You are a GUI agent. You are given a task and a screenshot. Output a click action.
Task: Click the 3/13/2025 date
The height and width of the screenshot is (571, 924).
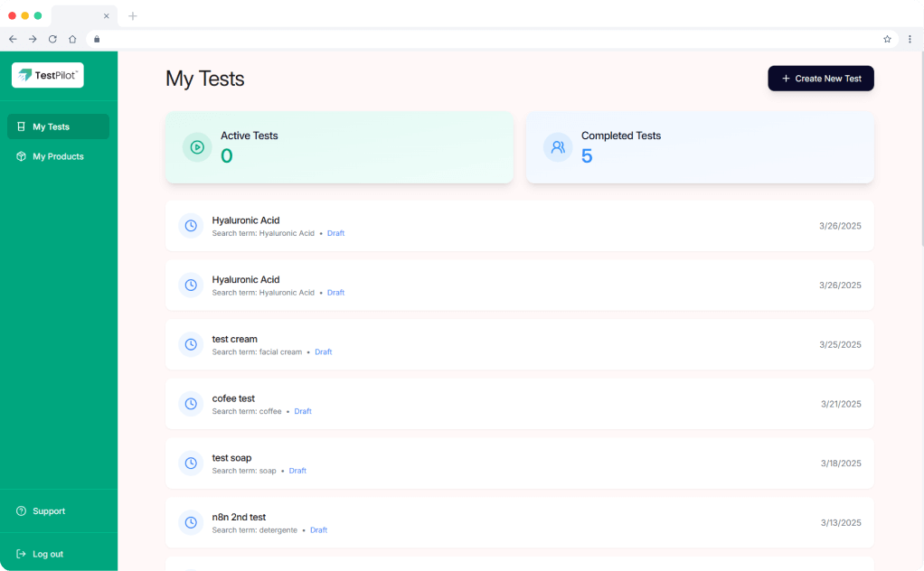(x=841, y=523)
